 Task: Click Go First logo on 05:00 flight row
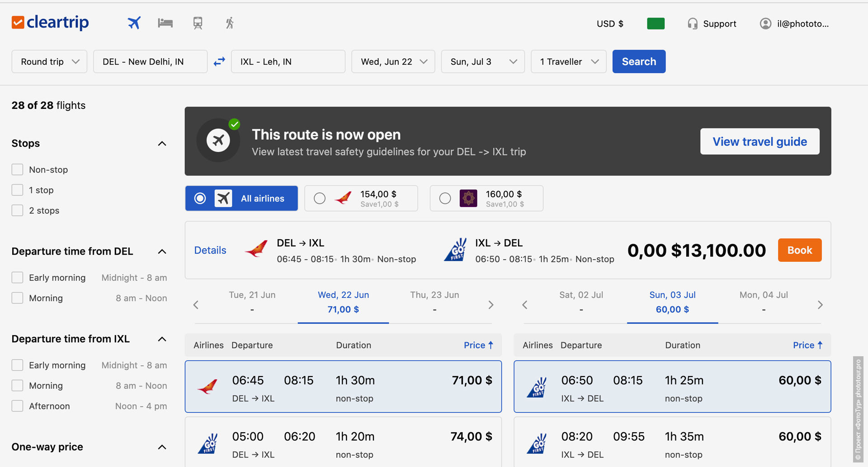click(208, 443)
